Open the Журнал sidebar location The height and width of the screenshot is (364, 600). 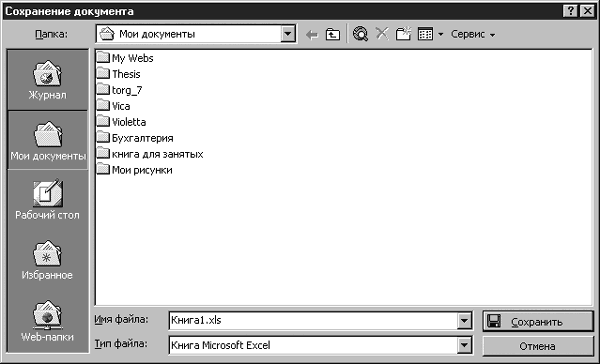click(47, 80)
